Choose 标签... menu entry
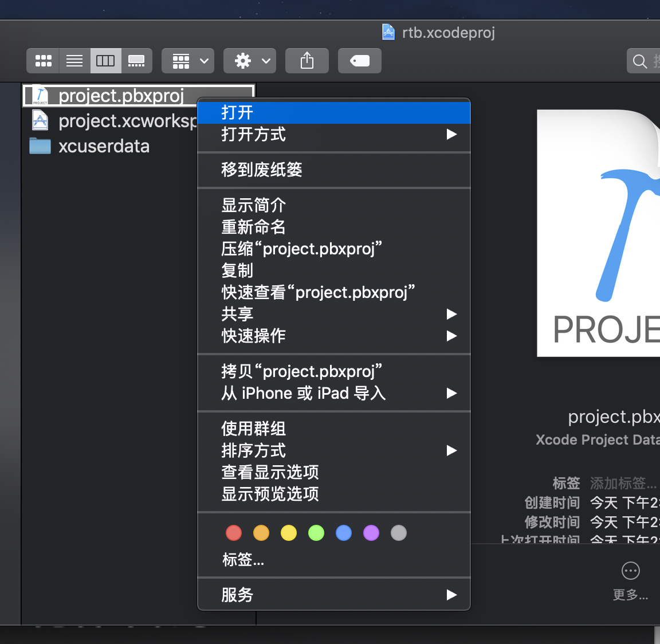 point(334,560)
